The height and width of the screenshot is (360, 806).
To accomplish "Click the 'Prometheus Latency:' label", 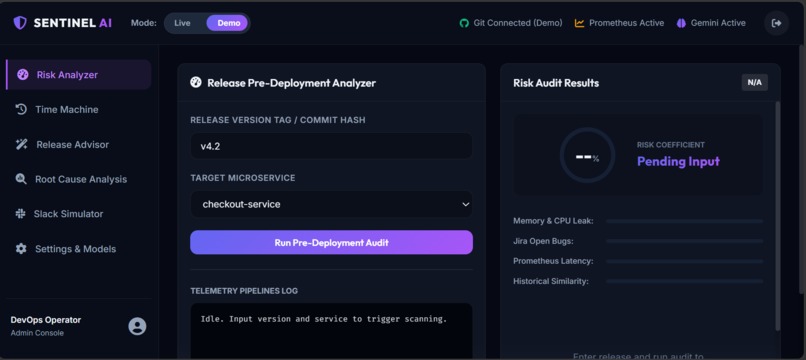I will [553, 261].
